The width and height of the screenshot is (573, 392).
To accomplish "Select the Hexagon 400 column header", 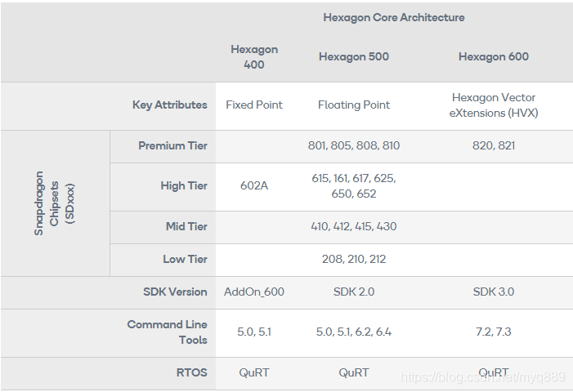I will 254,57.
